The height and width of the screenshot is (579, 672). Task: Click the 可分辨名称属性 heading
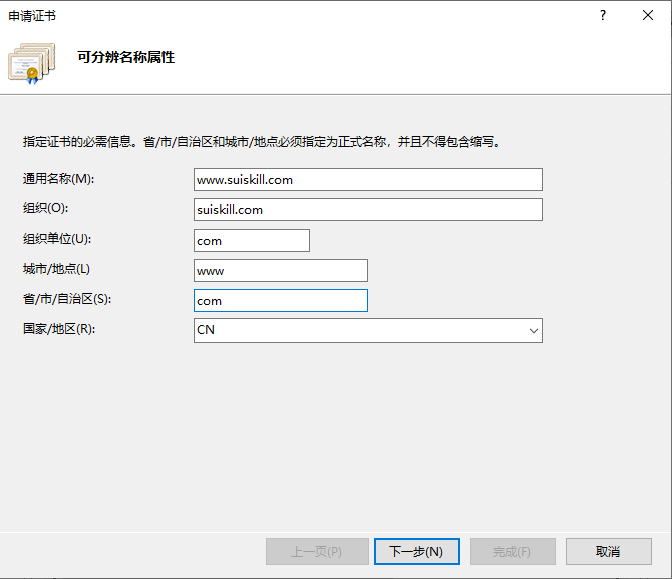coord(126,58)
